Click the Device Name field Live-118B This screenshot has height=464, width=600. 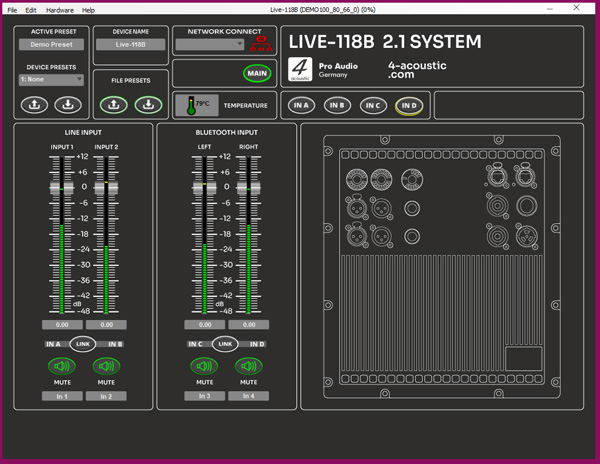click(x=130, y=45)
